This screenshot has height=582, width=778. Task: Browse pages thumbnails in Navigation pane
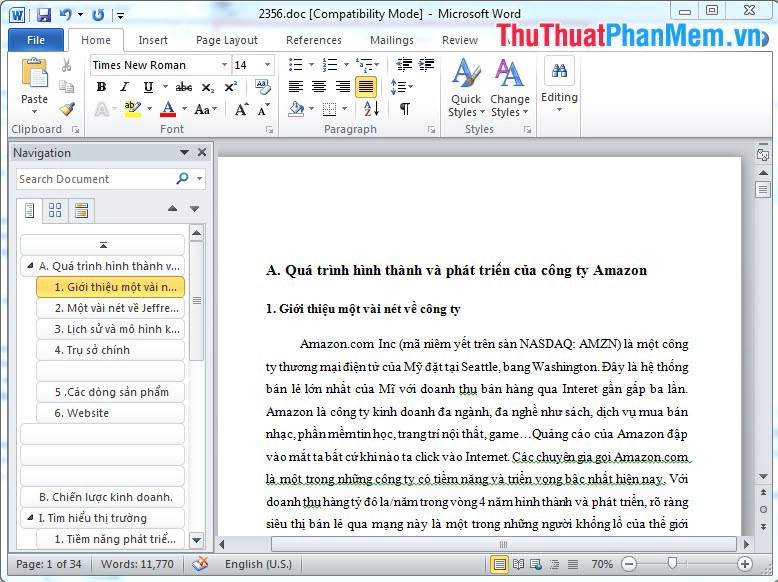pyautogui.click(x=55, y=210)
